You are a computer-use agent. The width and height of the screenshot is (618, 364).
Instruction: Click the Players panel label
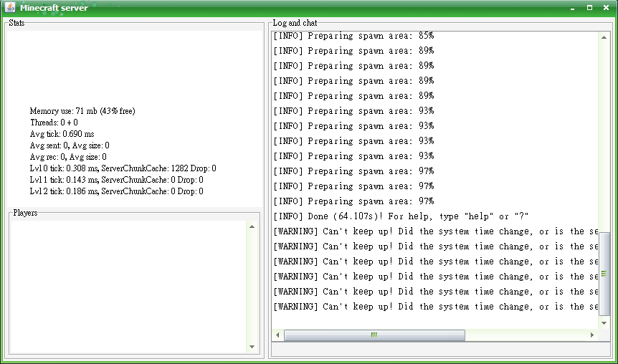pyautogui.click(x=25, y=213)
